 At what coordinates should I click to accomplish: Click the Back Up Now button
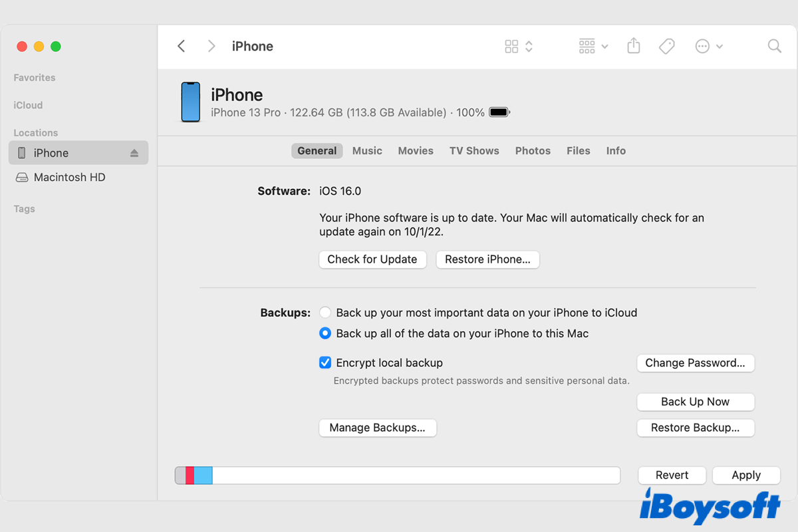click(x=695, y=402)
